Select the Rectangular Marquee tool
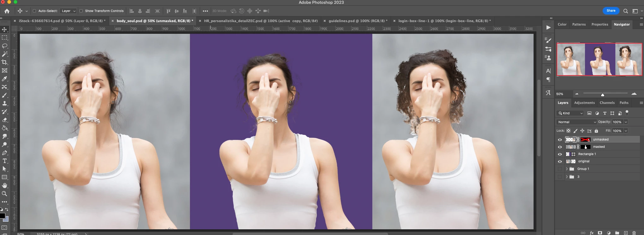644x235 pixels. [x=4, y=38]
